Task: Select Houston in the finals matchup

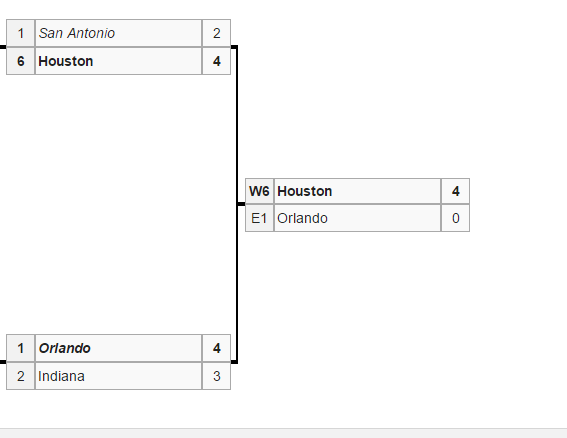Action: (x=357, y=191)
